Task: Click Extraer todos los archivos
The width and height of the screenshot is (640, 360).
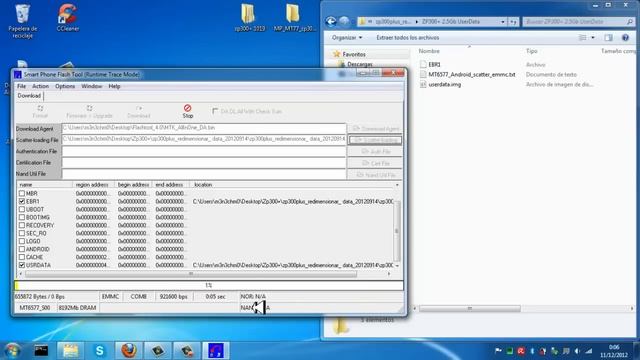Action: coord(407,38)
